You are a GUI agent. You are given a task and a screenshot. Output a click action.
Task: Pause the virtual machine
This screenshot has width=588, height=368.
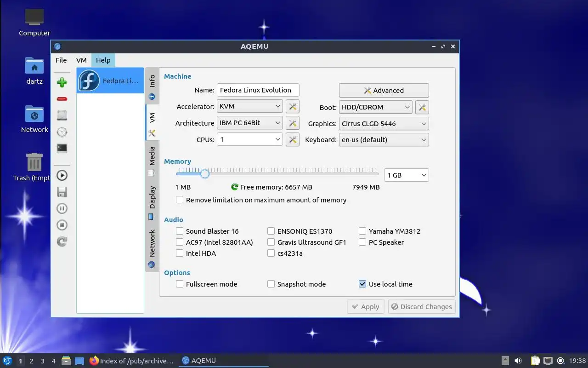coord(62,208)
